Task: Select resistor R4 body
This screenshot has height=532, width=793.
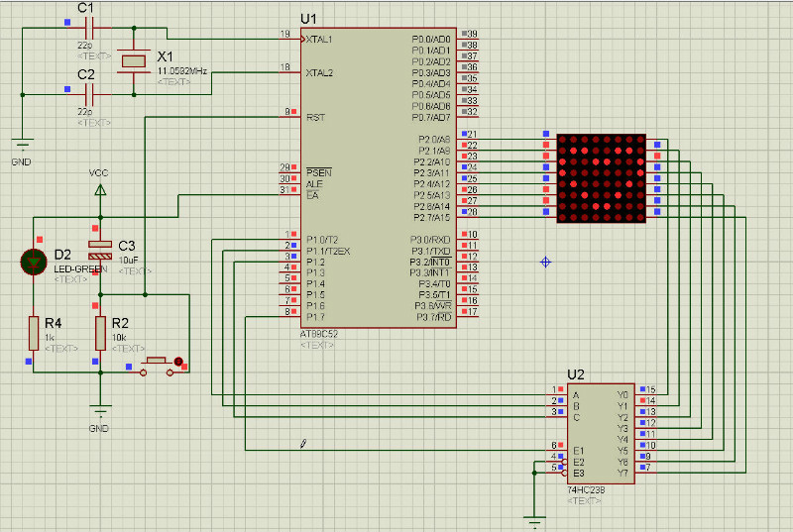Action: [35, 333]
